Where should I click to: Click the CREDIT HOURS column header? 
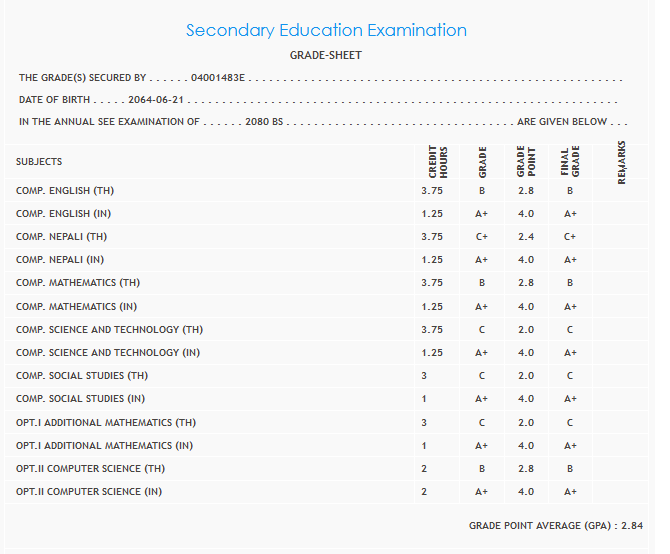(x=437, y=162)
